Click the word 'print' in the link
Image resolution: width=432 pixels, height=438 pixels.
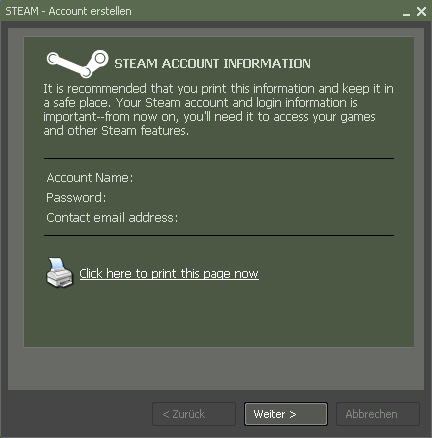(164, 274)
